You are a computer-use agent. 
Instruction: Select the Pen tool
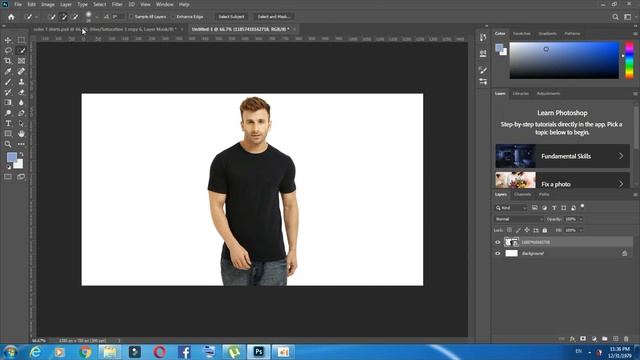pos(21,113)
